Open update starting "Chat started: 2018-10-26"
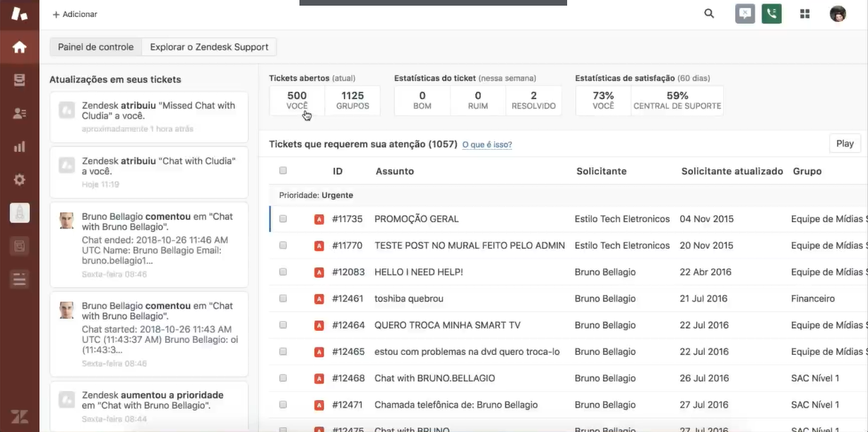The image size is (868, 432). coord(149,334)
